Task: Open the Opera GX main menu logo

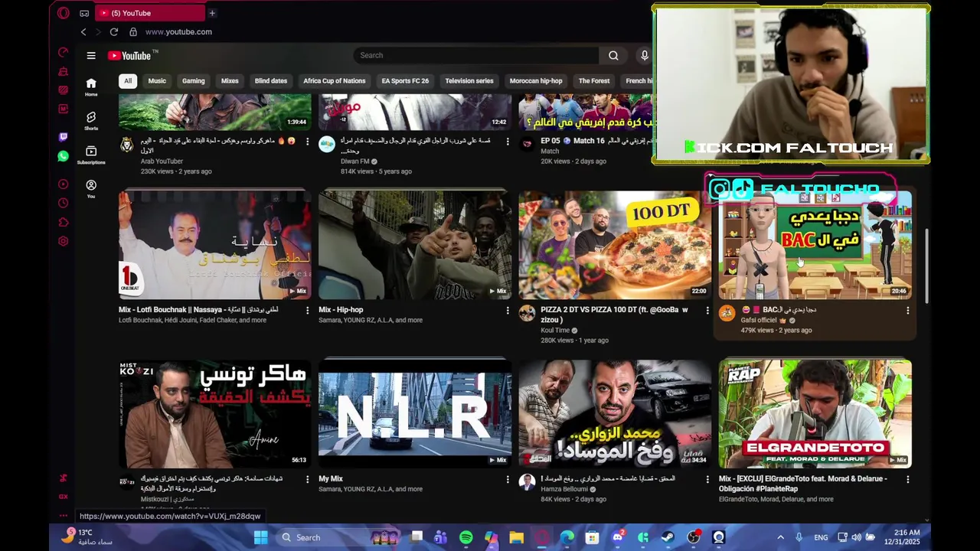Action: pyautogui.click(x=64, y=13)
